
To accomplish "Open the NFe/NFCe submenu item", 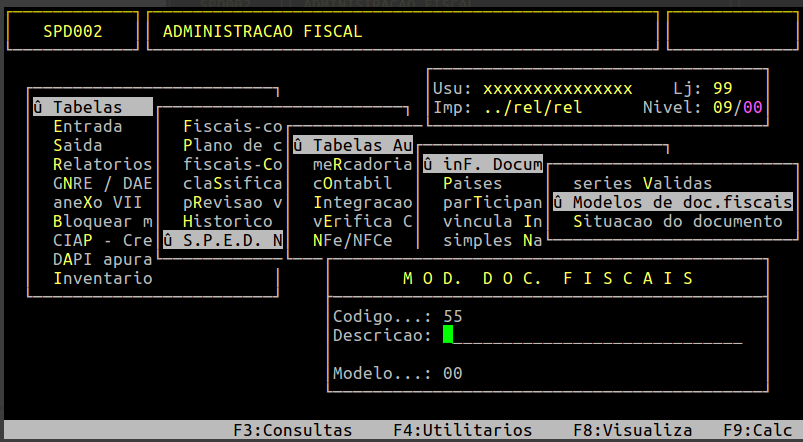I will pyautogui.click(x=352, y=240).
